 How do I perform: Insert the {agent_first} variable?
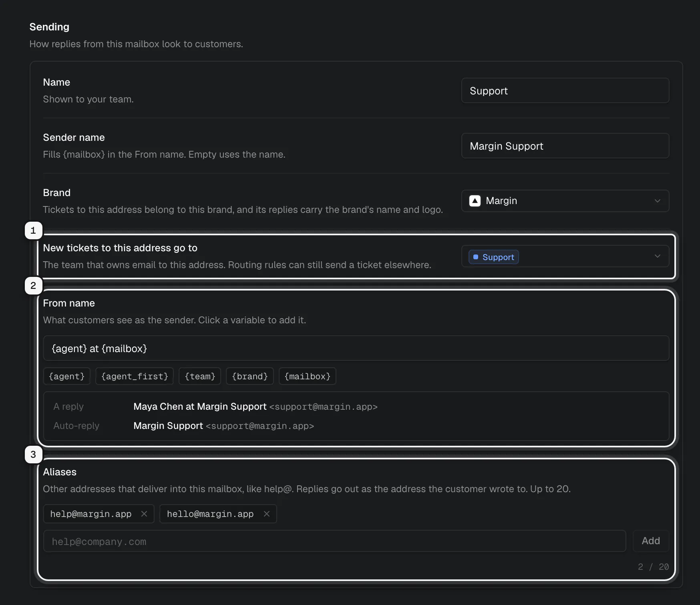click(x=135, y=377)
